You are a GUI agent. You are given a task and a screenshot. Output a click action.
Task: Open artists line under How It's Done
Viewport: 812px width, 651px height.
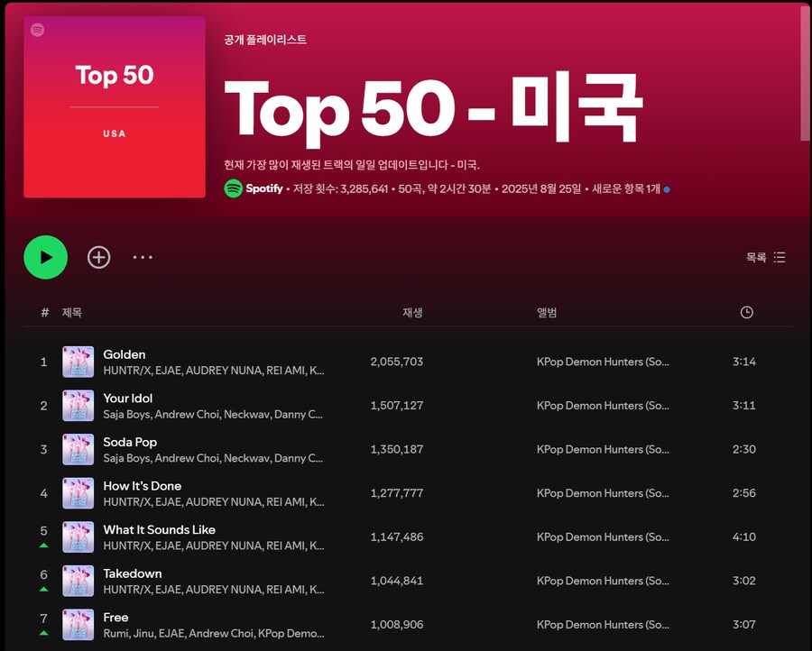pyautogui.click(x=213, y=502)
